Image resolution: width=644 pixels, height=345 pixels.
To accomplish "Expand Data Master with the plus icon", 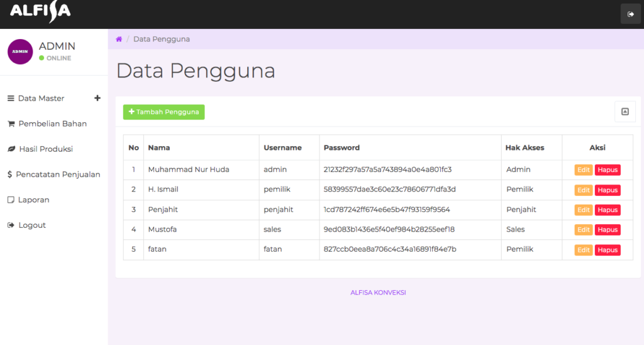I will click(x=97, y=98).
